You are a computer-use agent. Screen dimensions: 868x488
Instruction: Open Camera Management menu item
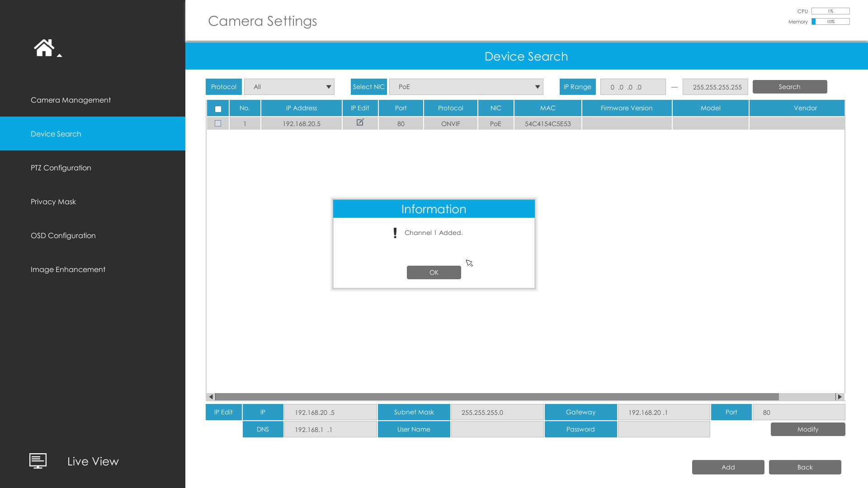coord(71,100)
